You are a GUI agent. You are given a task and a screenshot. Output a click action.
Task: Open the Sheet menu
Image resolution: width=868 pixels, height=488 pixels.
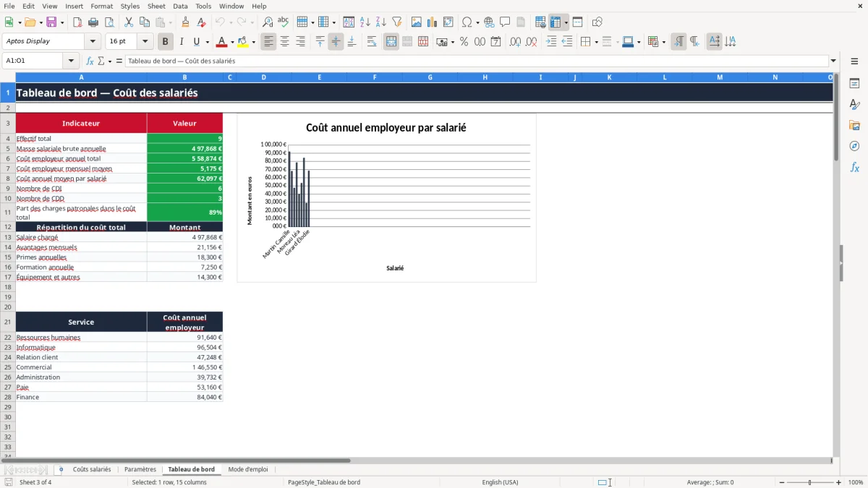(156, 6)
